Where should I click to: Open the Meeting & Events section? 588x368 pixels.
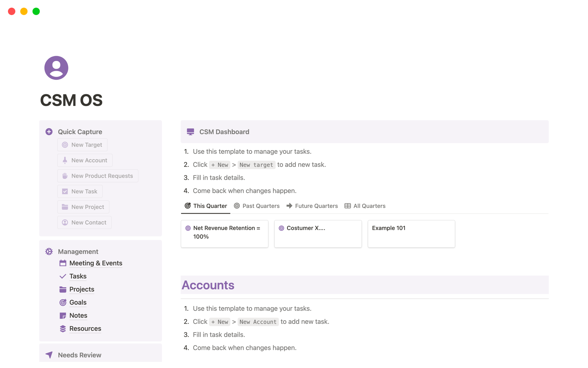tap(96, 263)
